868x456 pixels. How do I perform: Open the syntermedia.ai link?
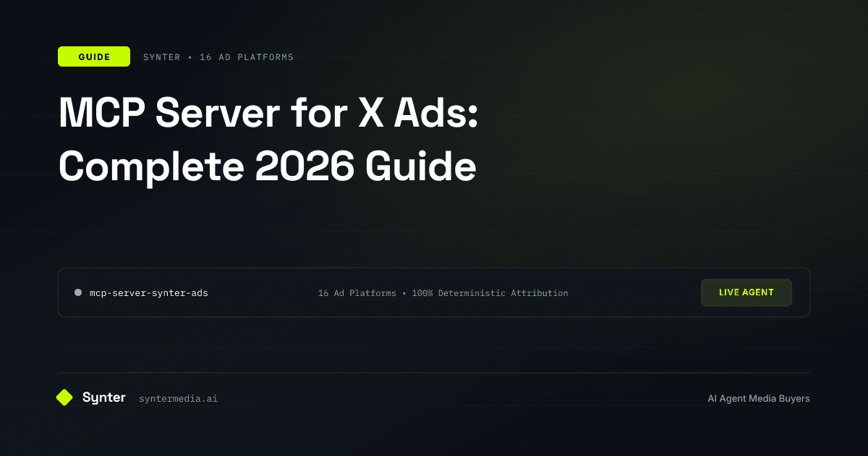click(x=178, y=399)
